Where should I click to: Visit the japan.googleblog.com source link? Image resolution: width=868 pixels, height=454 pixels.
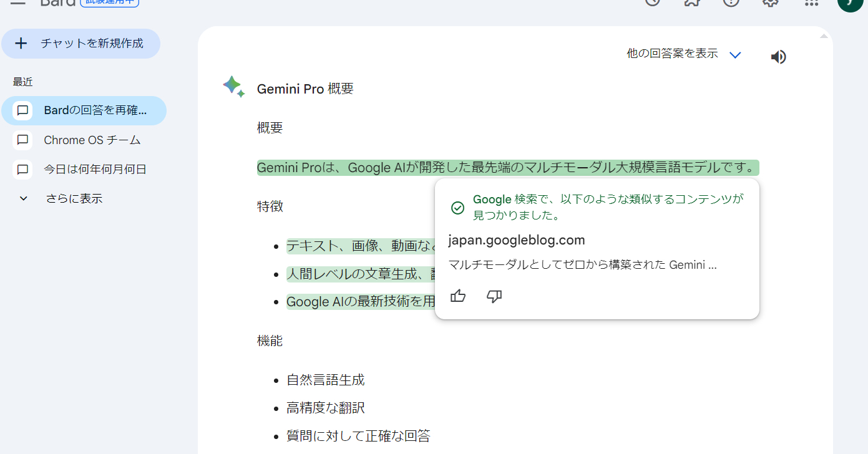click(x=517, y=239)
